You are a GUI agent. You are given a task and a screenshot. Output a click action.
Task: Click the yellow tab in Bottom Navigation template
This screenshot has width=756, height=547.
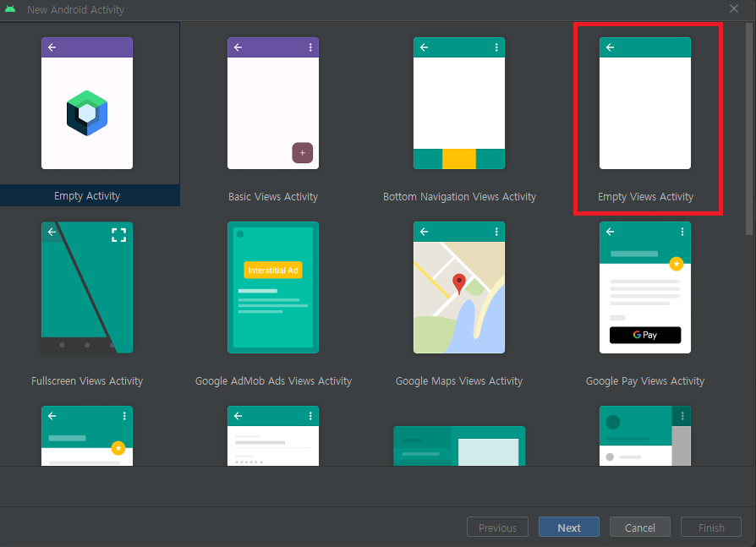point(459,159)
